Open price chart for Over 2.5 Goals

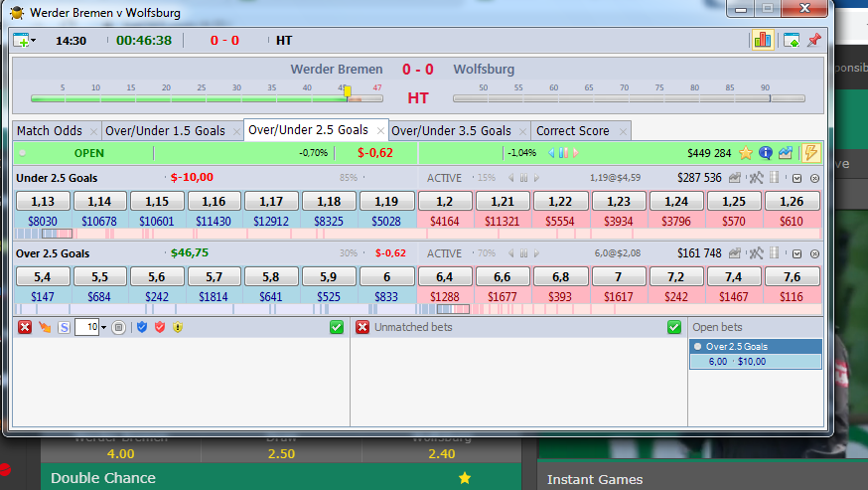735,253
